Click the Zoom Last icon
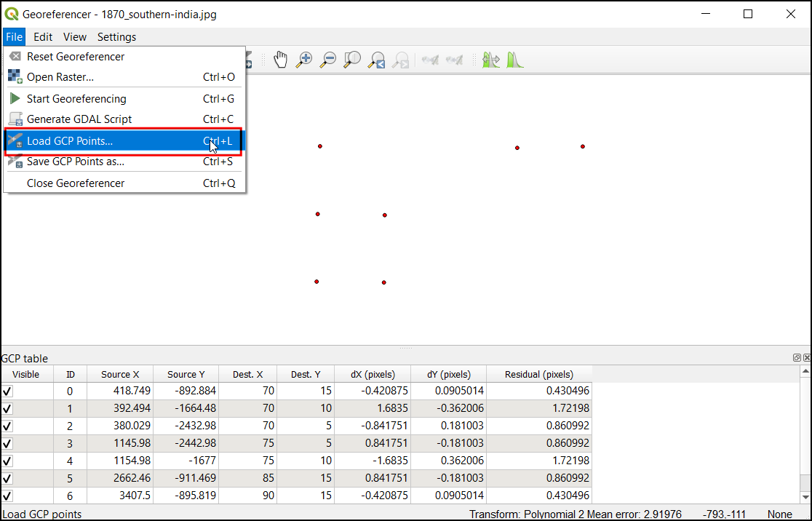The image size is (812, 521). tap(376, 60)
